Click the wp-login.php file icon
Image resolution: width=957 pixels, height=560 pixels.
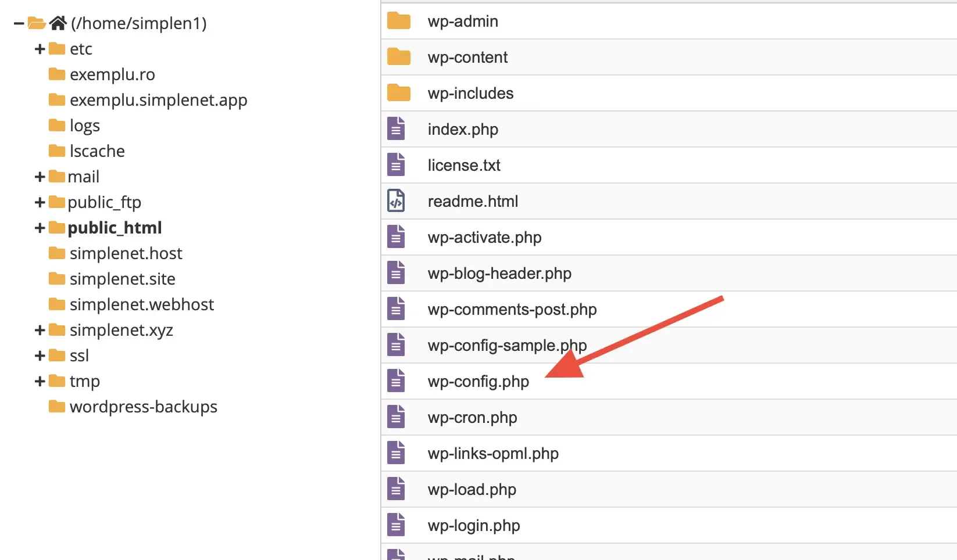click(396, 525)
